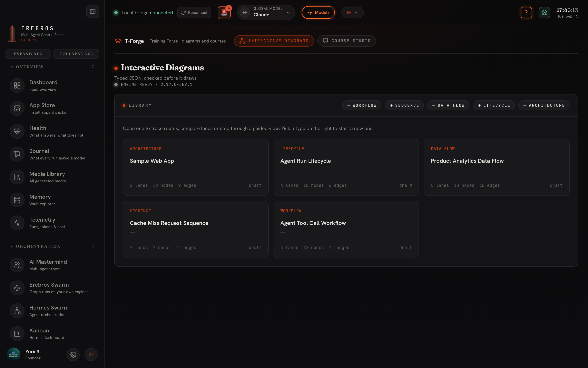Open Agent Tool Call Workflow card
The height and width of the screenshot is (368, 588).
(x=346, y=229)
